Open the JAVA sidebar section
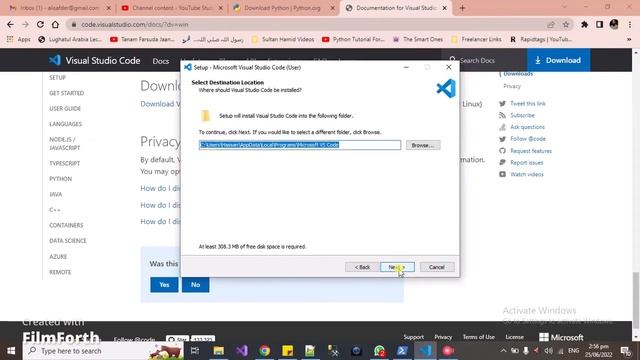640x360 pixels. pos(56,194)
